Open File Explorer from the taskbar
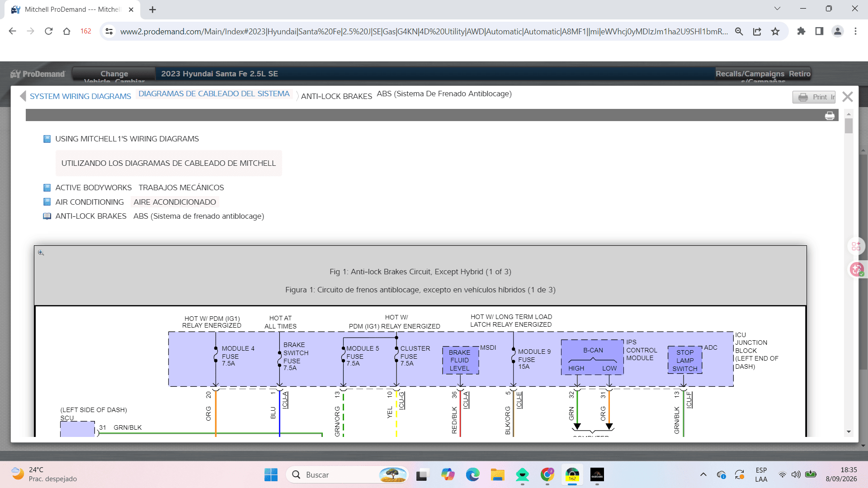868x488 pixels. [498, 474]
